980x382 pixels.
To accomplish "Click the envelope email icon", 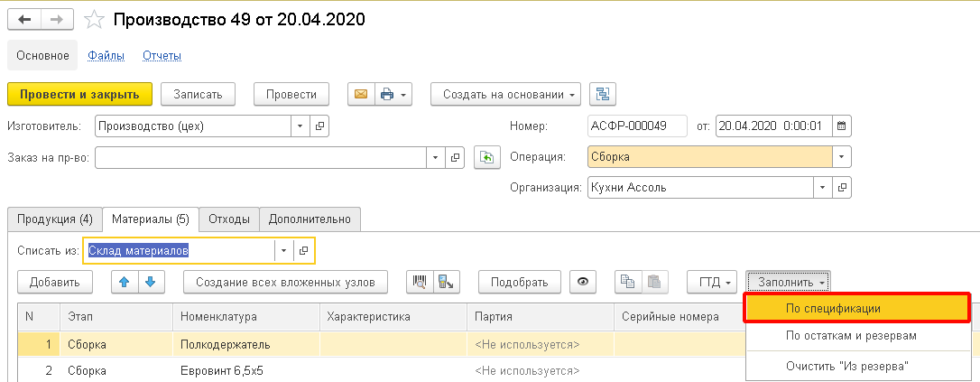I will [x=361, y=94].
